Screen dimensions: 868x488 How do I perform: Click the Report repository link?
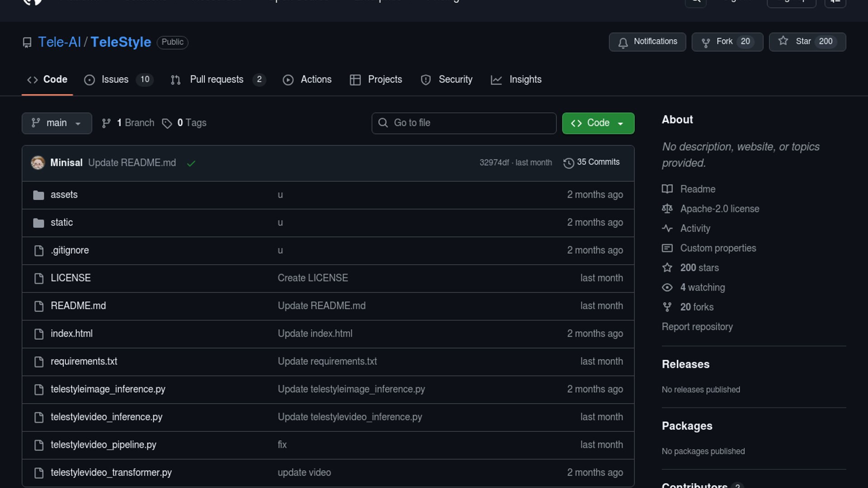point(697,327)
